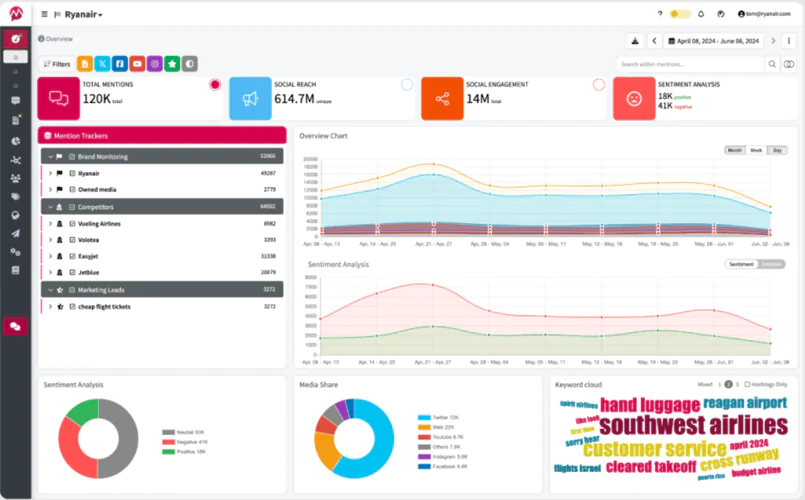Switch Overview Chart to Week view

pos(756,150)
